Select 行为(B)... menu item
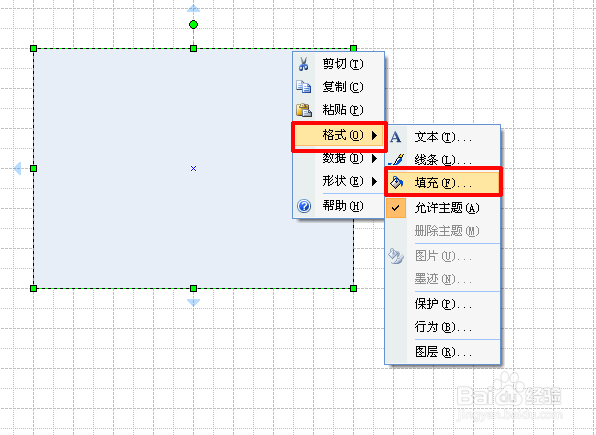This screenshot has height=435, width=596. (443, 327)
